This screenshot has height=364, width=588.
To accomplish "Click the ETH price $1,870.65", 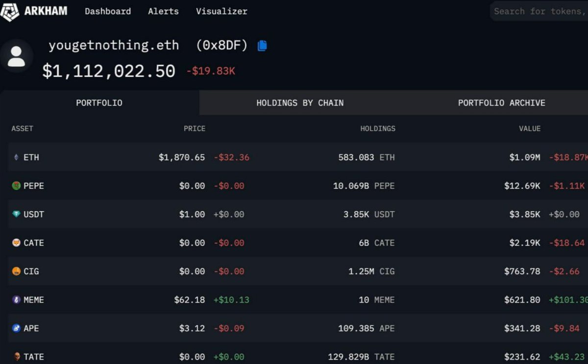I will (182, 157).
